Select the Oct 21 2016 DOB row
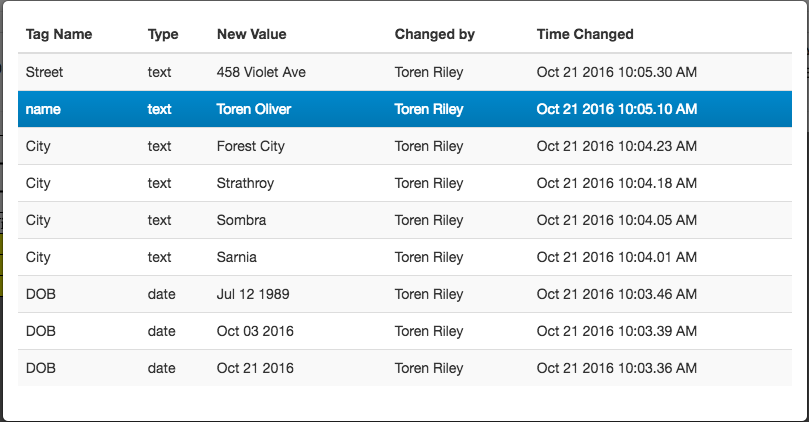This screenshot has width=809, height=422. [x=404, y=368]
